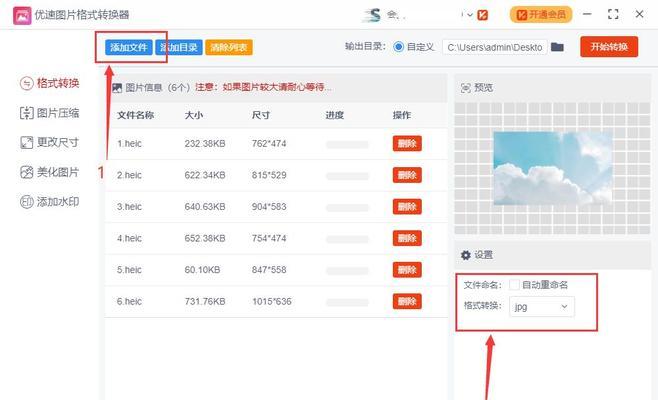This screenshot has width=658, height=400.
Task: Click the 232.38KB size cell
Action: pyautogui.click(x=205, y=144)
